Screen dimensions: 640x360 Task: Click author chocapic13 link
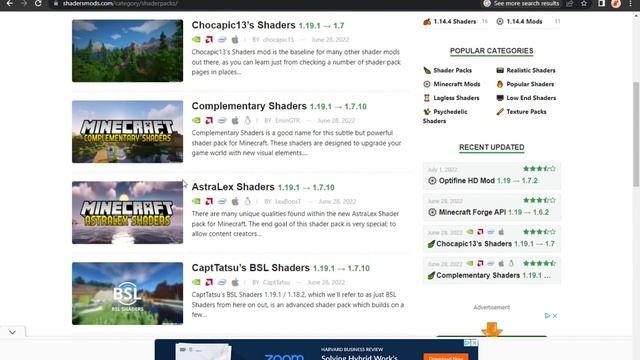tap(278, 40)
